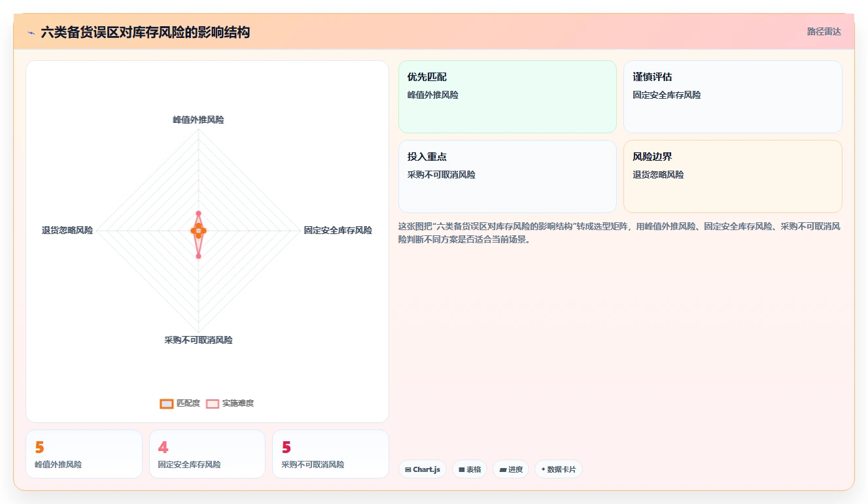Select the 表格 tag
The width and height of the screenshot is (868, 504).
coord(470,469)
